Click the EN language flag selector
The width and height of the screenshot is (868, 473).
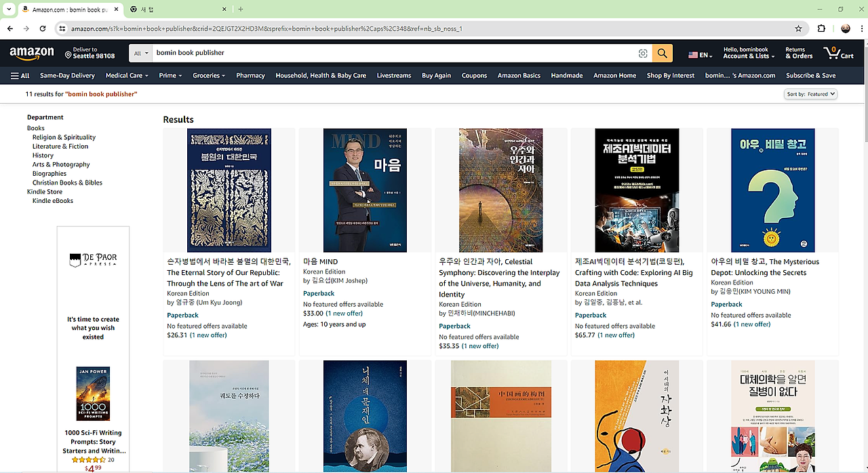coord(700,54)
